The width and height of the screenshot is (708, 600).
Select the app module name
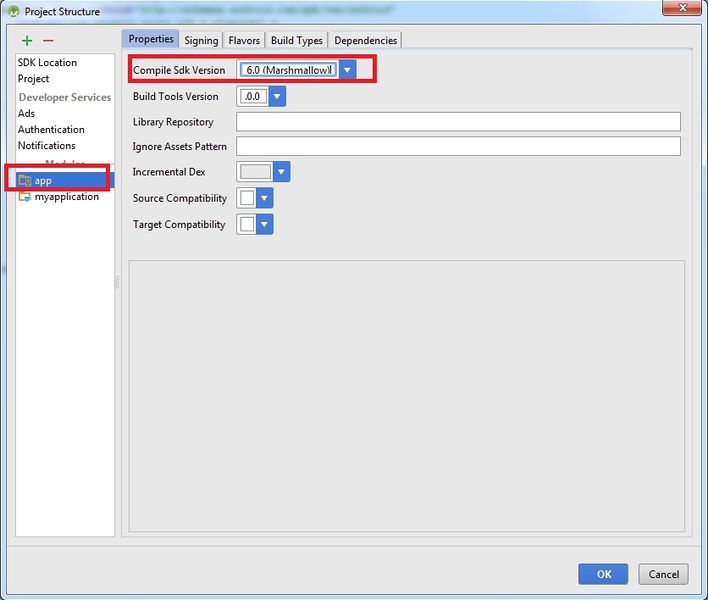(43, 181)
